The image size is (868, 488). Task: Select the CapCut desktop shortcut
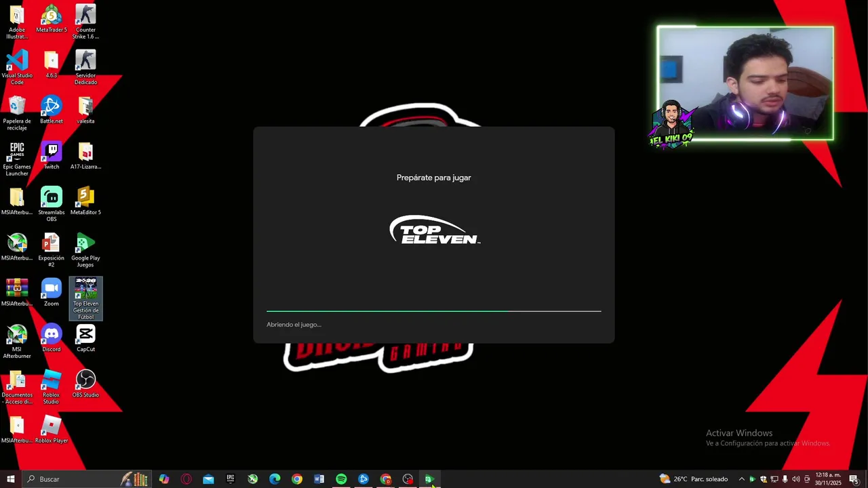[x=85, y=338]
